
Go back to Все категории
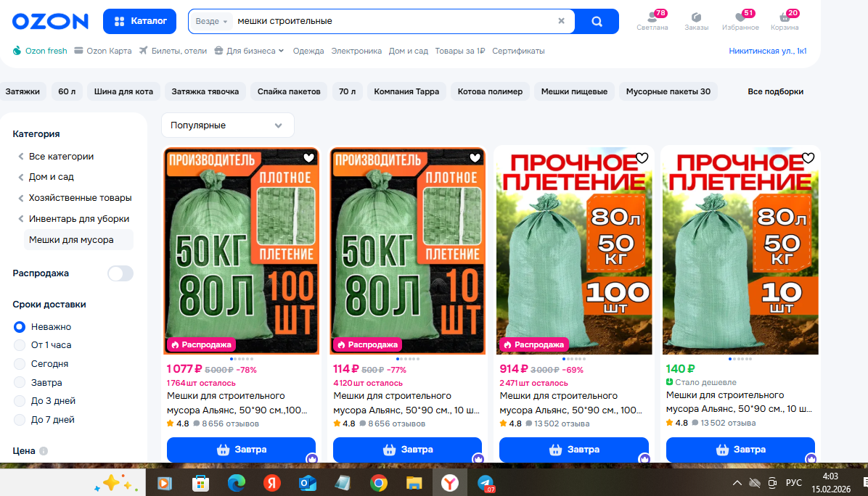tap(61, 157)
